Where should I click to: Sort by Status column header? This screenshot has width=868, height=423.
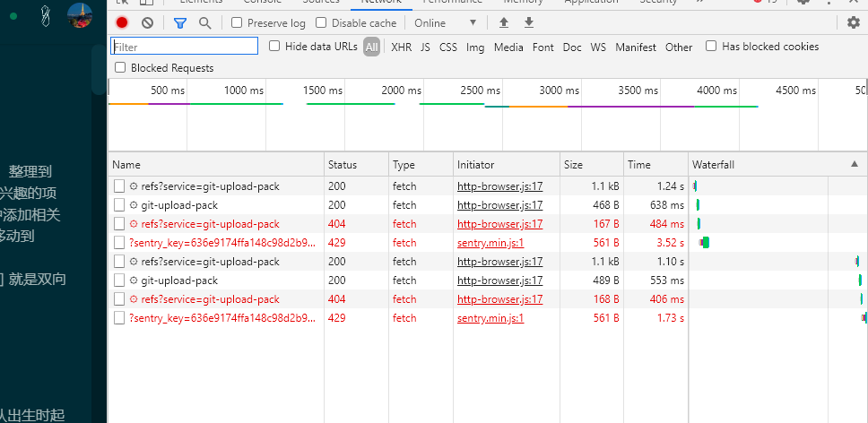[357, 165]
